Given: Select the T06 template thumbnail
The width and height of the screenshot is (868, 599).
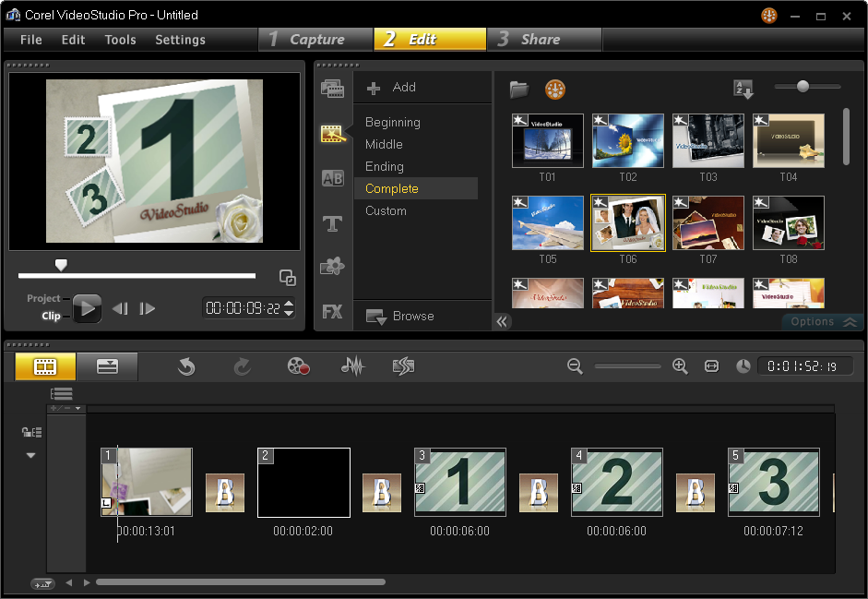Looking at the screenshot, I should click(x=627, y=222).
